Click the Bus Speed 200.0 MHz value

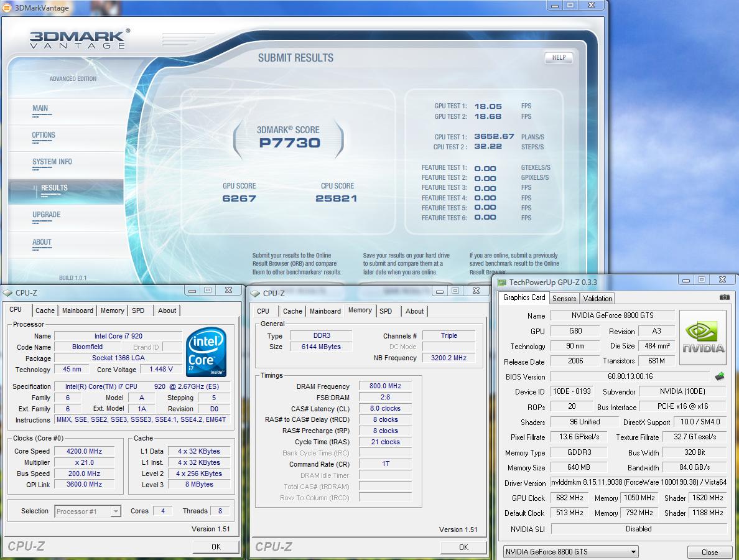pos(84,474)
